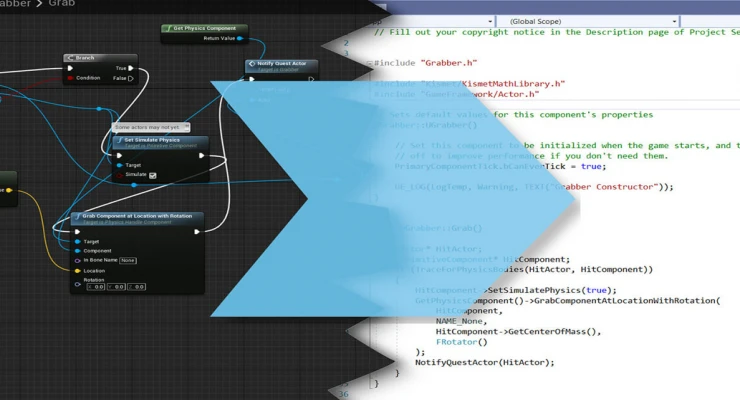Click the branch icon in the Branch node header
Image resolution: width=740 pixels, height=400 pixels.
pos(70,58)
